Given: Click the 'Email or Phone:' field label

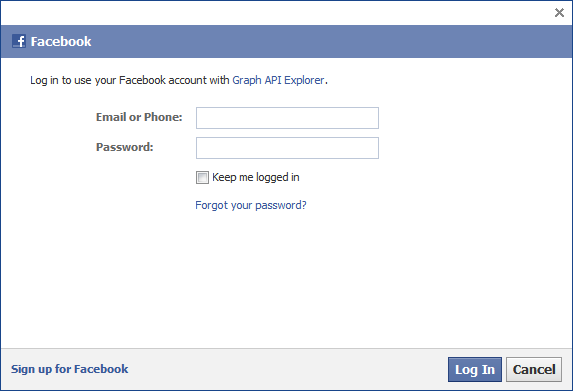Looking at the screenshot, I should [x=139, y=117].
